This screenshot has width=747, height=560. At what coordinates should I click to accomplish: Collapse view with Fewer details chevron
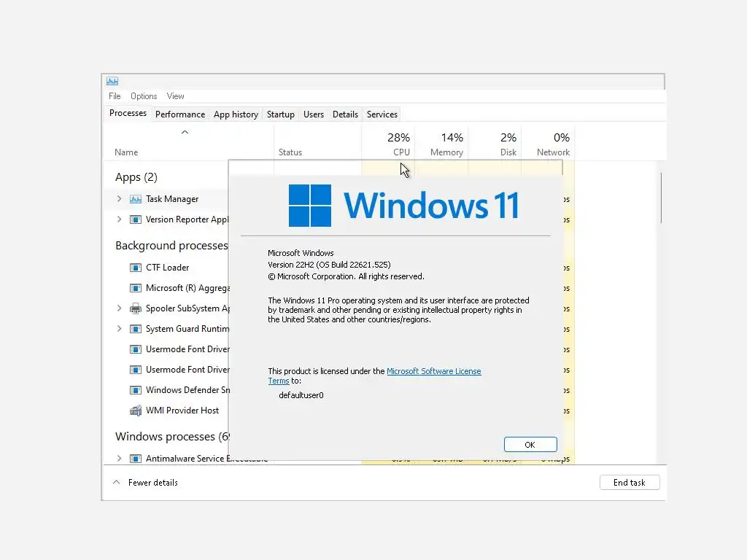click(116, 483)
